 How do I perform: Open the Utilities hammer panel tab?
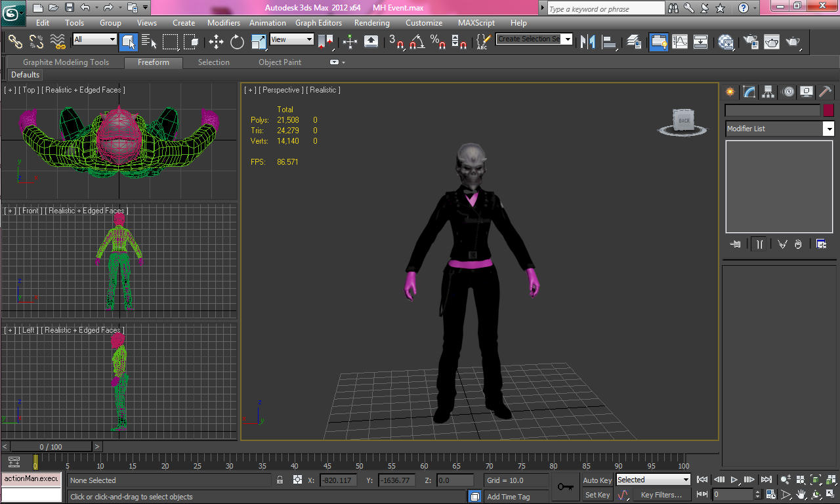[826, 92]
